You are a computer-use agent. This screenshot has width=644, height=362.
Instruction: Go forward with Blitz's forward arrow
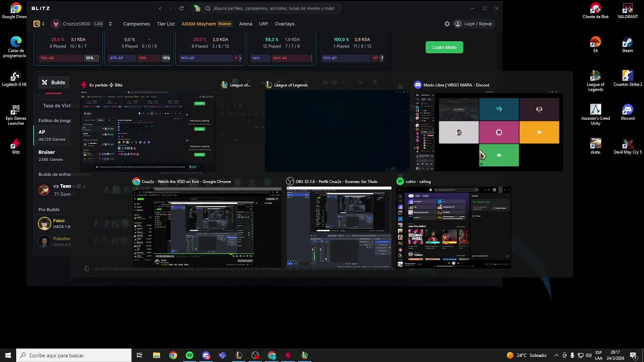(x=171, y=8)
